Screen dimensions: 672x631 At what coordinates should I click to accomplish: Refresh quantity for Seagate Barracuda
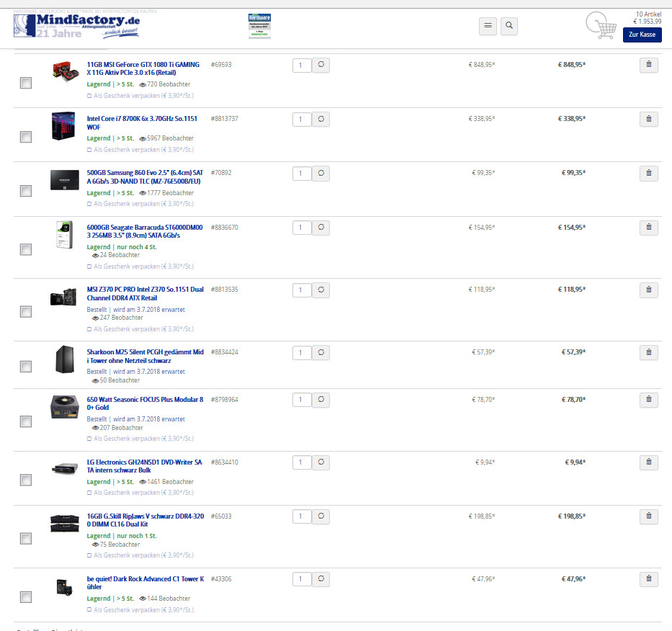pos(321,227)
